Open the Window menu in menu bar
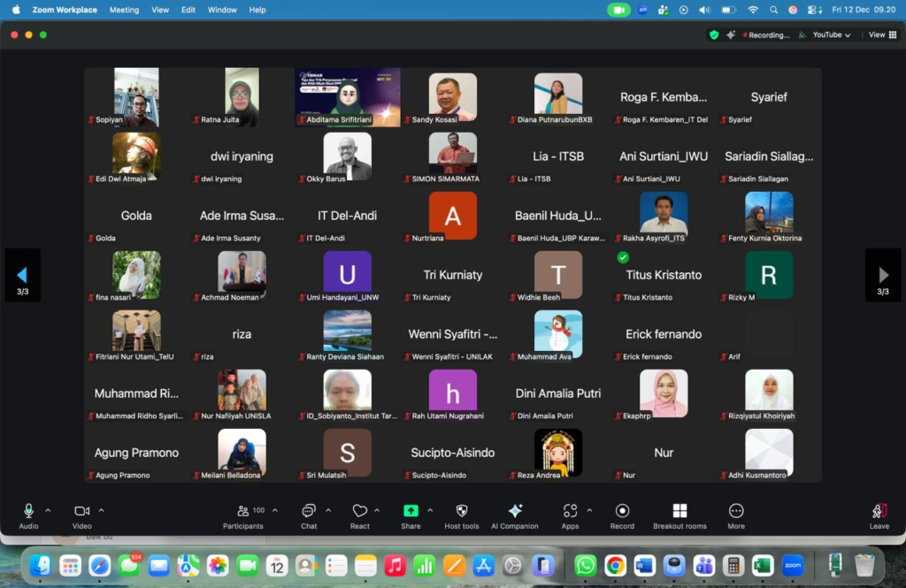 (222, 10)
